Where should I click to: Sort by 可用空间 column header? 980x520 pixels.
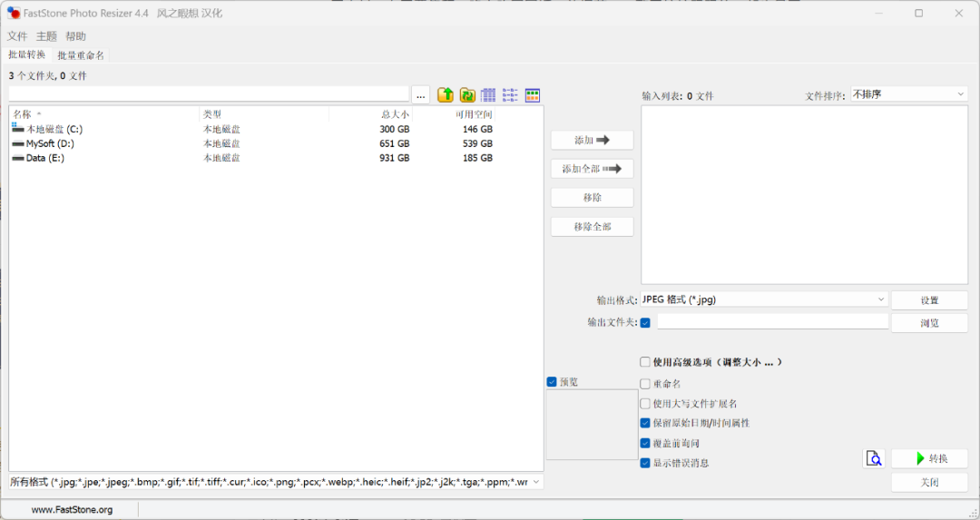454,114
